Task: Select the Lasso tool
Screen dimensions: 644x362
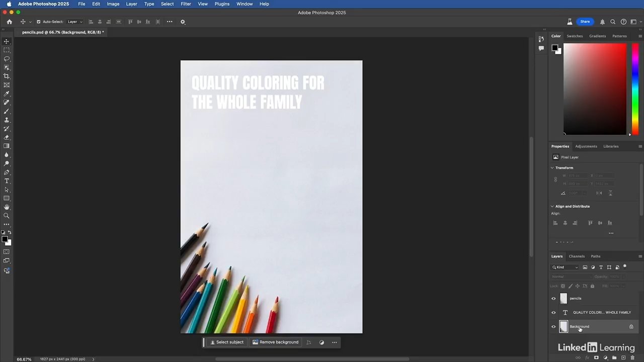Action: [x=7, y=59]
